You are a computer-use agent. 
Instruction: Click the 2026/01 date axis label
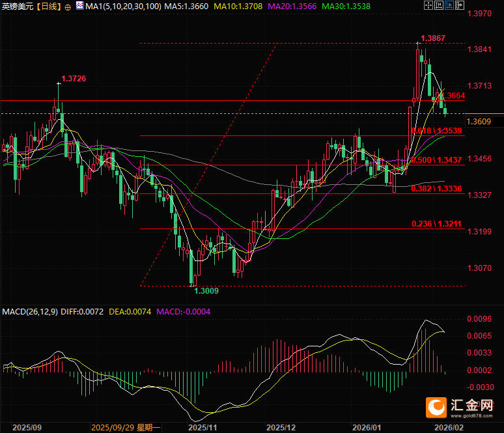pos(367,428)
